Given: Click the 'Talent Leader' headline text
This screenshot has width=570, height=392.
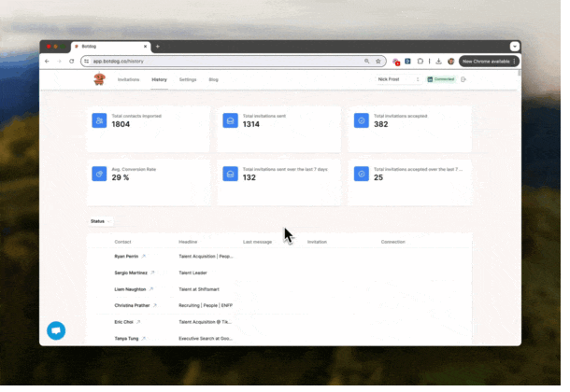Looking at the screenshot, I should (192, 273).
